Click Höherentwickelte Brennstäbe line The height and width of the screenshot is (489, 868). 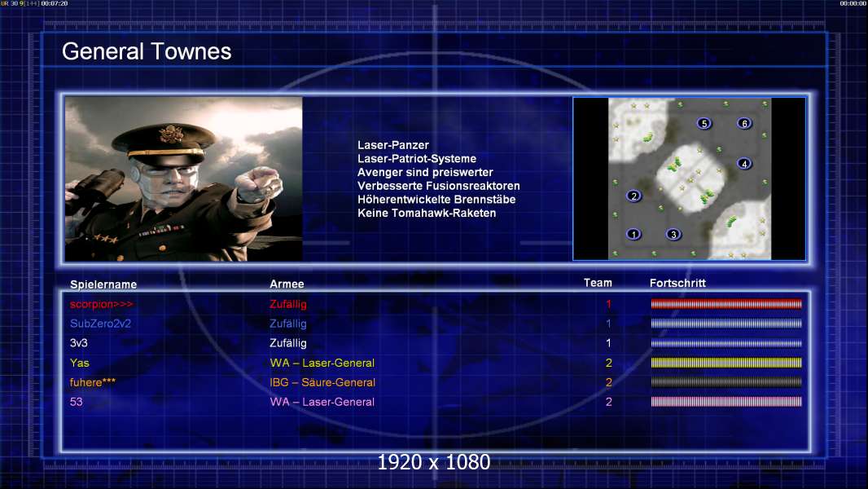[436, 200]
